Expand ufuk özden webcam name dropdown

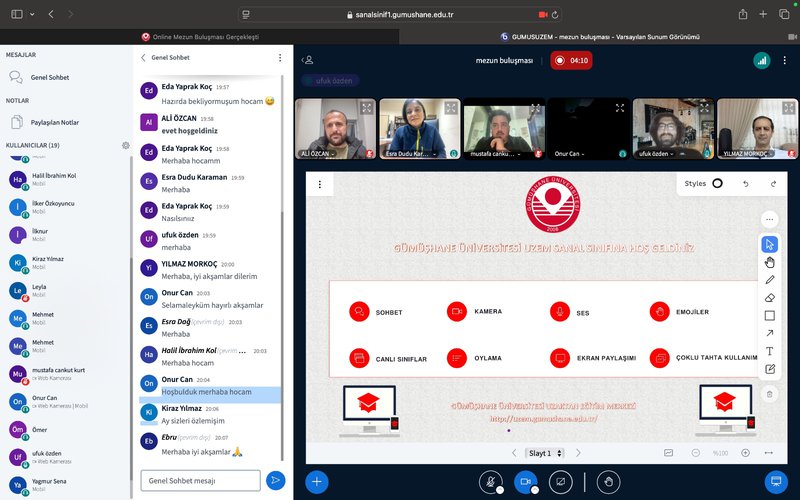click(657, 154)
